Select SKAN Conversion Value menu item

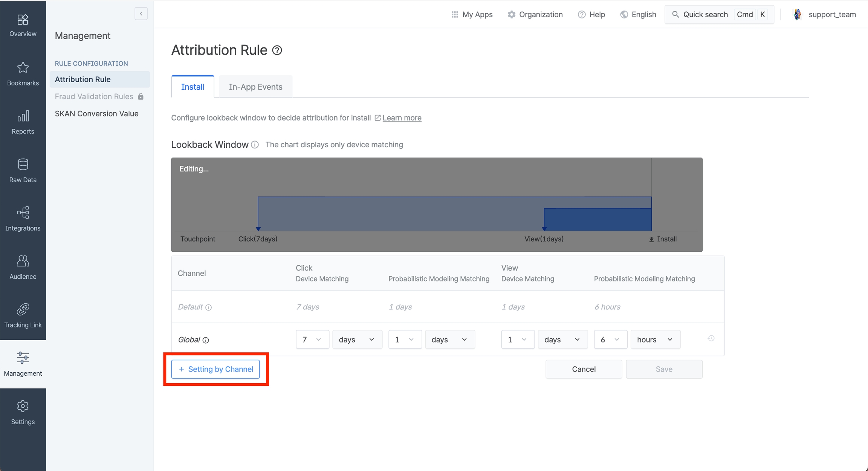coord(96,113)
